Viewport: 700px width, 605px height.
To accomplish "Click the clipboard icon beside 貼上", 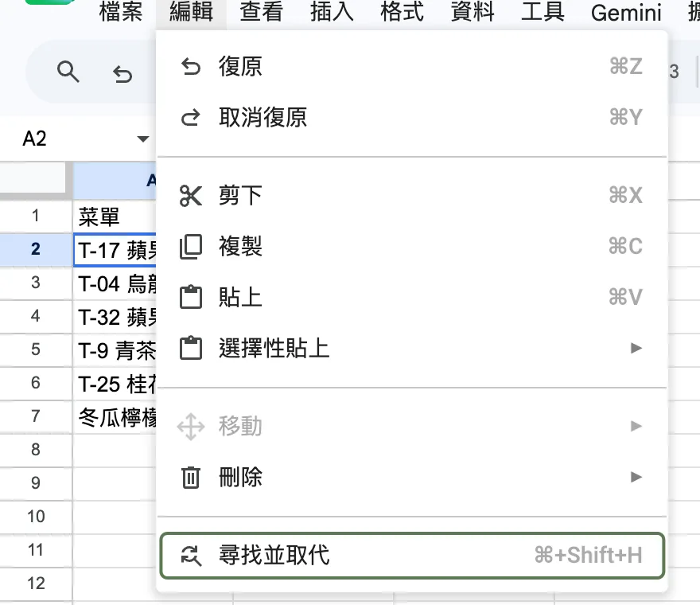I will pyautogui.click(x=191, y=297).
